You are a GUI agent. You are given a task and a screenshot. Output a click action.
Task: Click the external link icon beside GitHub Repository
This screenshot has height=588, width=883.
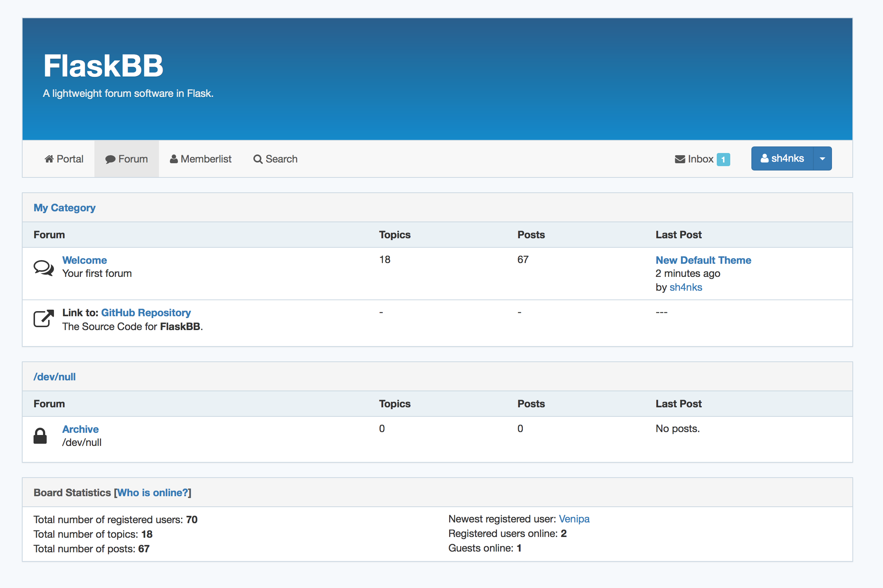click(x=43, y=319)
